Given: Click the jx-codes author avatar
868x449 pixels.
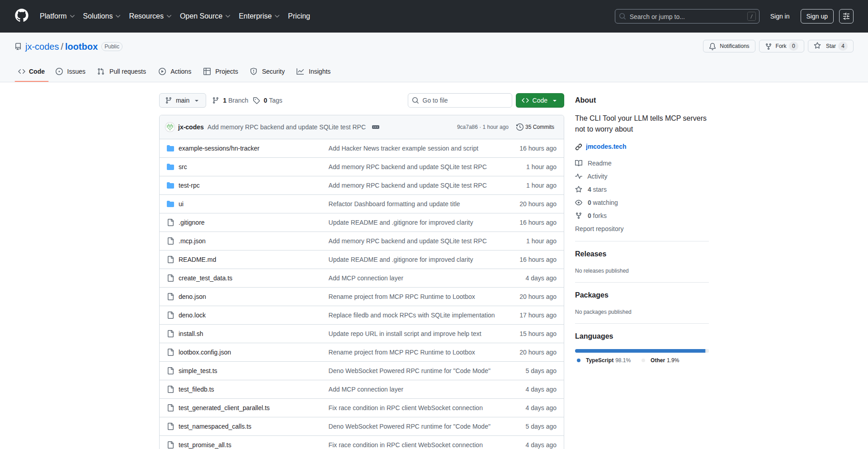Looking at the screenshot, I should (170, 127).
